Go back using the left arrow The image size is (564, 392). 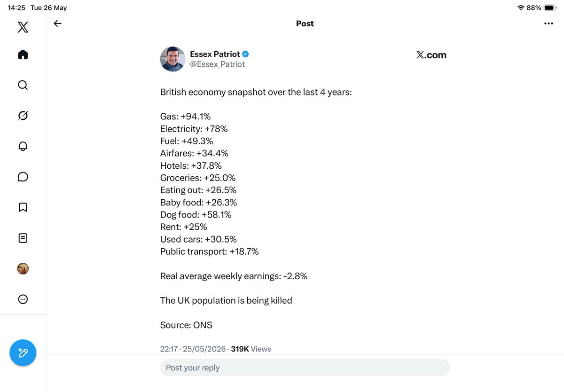57,24
